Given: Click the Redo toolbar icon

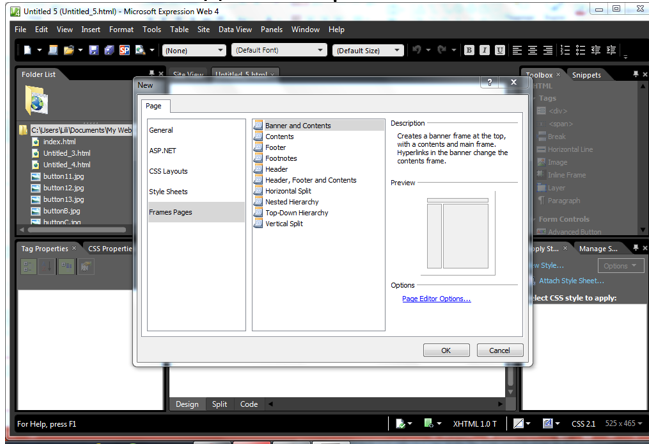Looking at the screenshot, I should 442,50.
